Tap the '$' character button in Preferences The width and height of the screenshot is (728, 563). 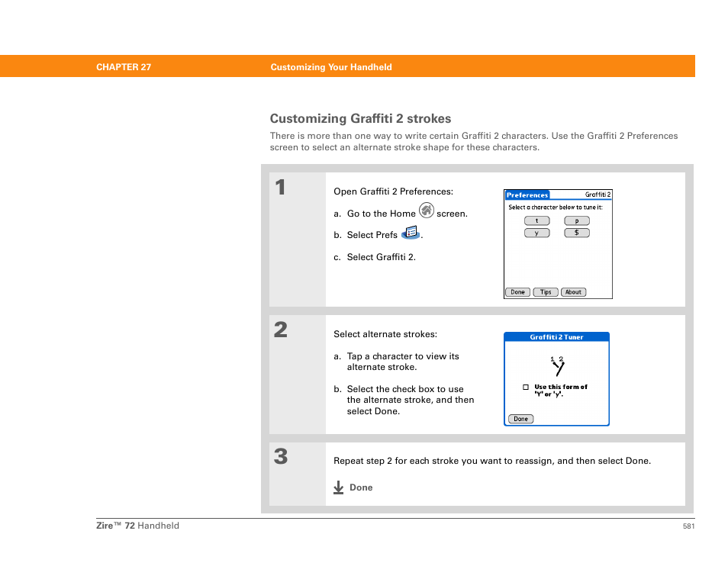click(x=577, y=233)
